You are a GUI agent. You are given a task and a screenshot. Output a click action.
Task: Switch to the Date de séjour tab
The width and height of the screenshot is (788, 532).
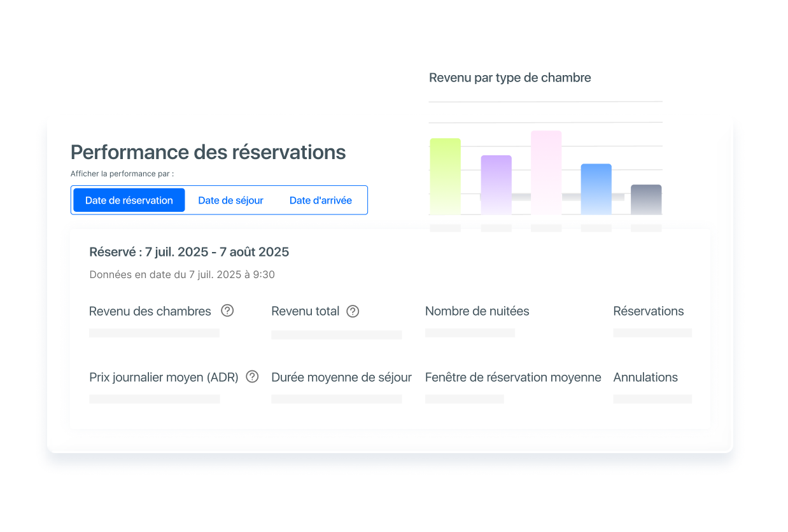(x=230, y=200)
